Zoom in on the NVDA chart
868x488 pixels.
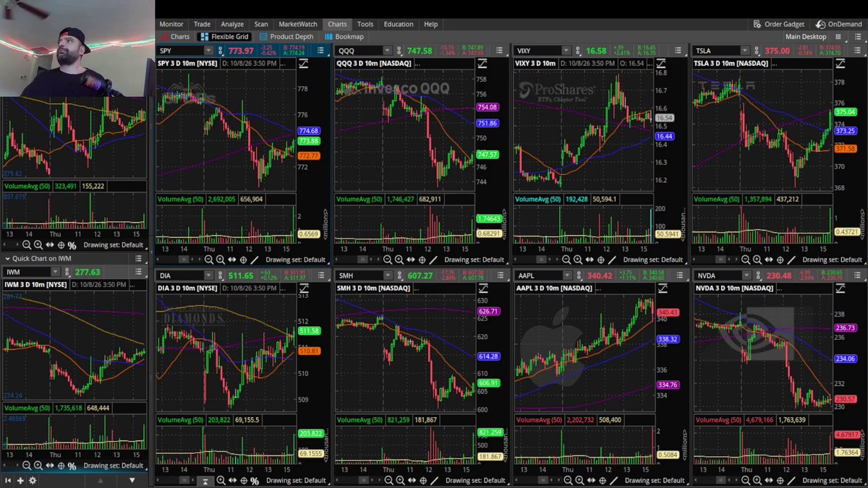point(757,481)
